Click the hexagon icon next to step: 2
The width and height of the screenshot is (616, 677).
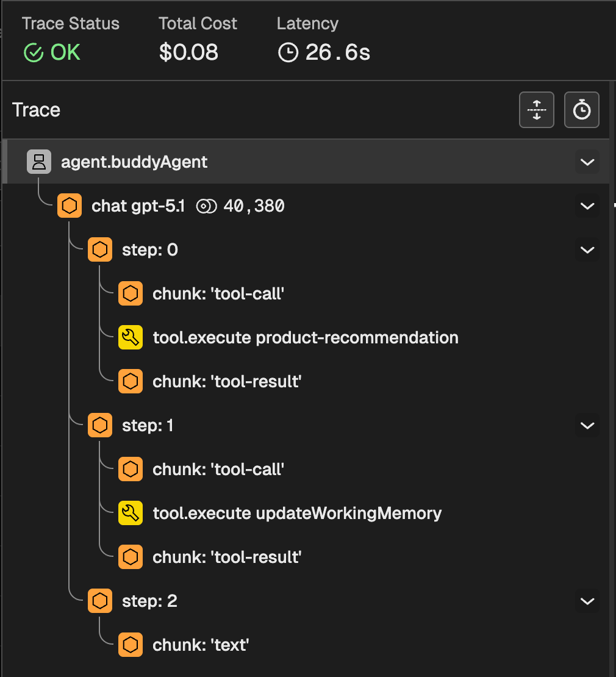[x=100, y=601]
